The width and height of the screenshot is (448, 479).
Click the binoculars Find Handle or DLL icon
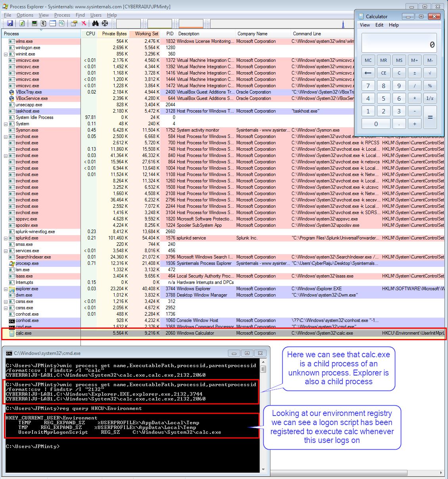point(96,23)
